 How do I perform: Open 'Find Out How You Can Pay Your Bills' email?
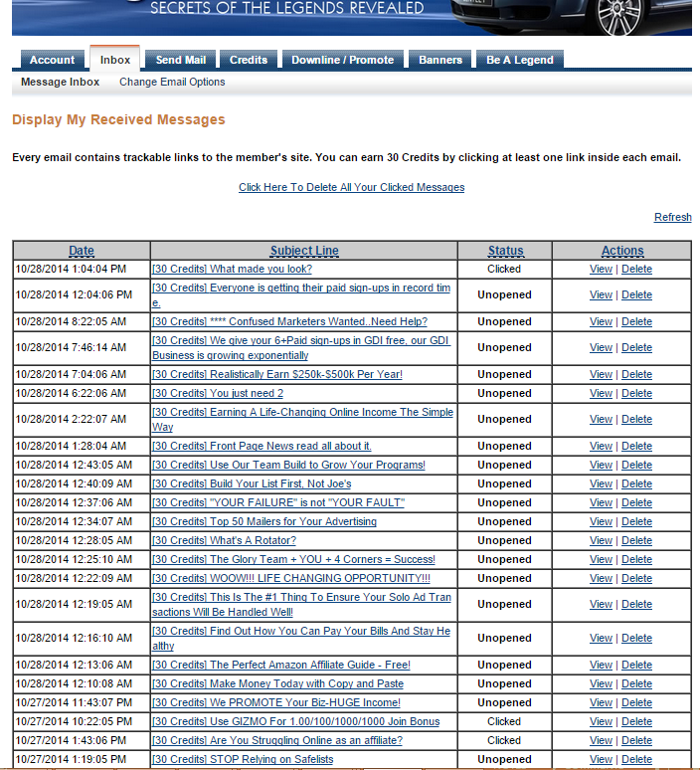(301, 639)
